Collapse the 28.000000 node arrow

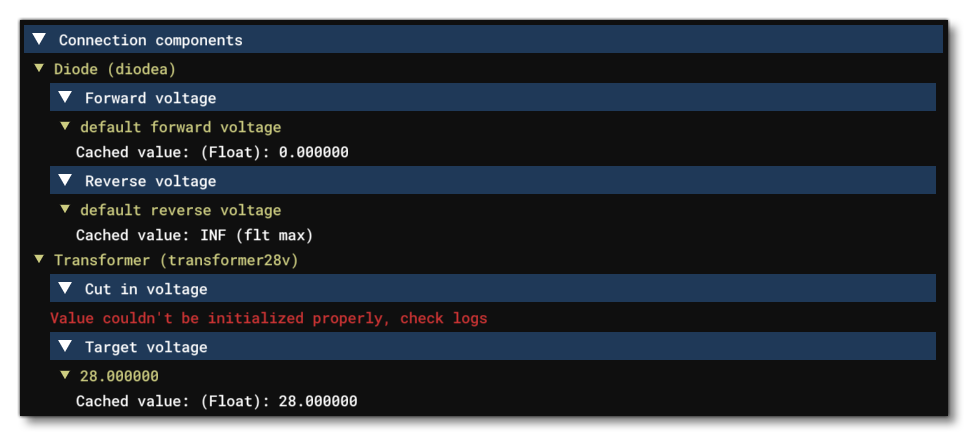point(65,375)
